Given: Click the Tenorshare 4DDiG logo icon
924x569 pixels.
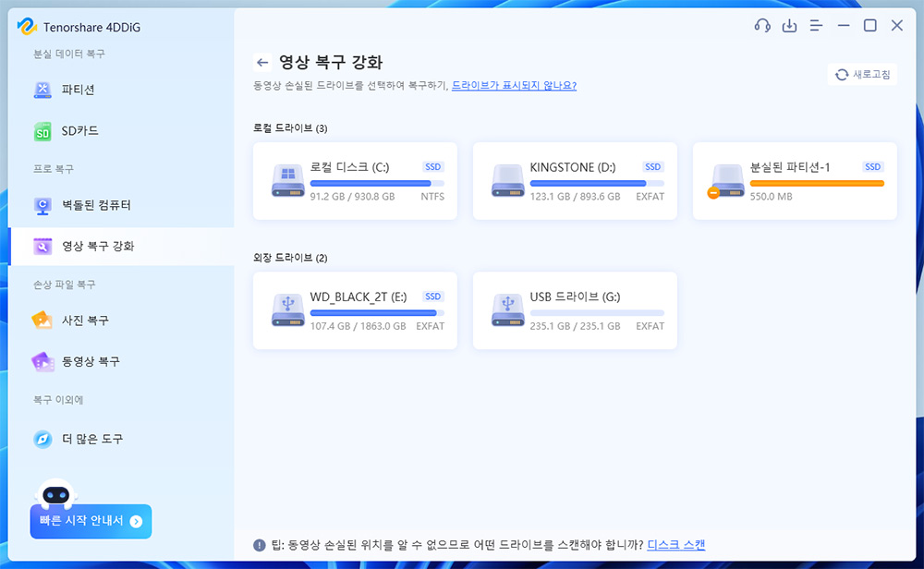Looking at the screenshot, I should click(x=27, y=27).
